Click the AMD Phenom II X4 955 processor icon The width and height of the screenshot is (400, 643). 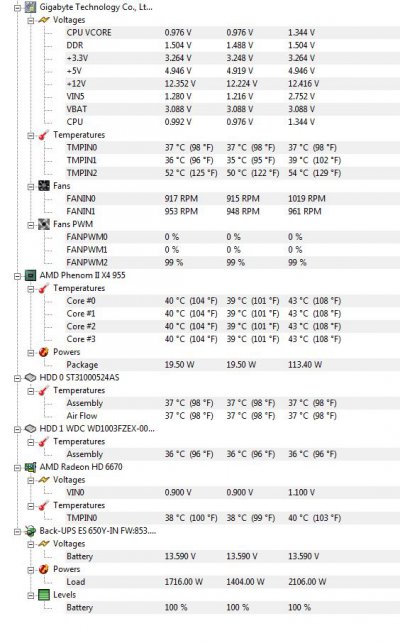click(x=30, y=275)
